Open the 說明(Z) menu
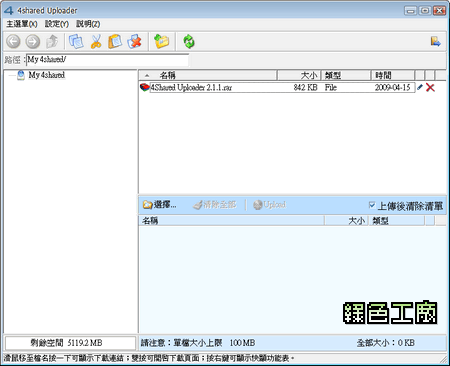The image size is (450, 366). pos(88,24)
